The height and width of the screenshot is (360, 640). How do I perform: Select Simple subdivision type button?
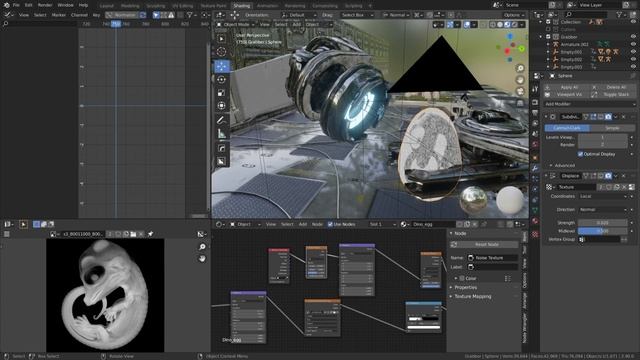pos(612,128)
